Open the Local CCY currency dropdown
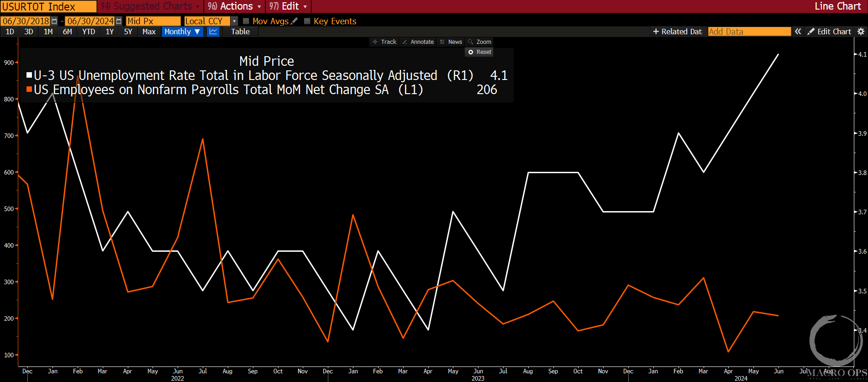The width and height of the screenshot is (868, 382). click(x=234, y=21)
